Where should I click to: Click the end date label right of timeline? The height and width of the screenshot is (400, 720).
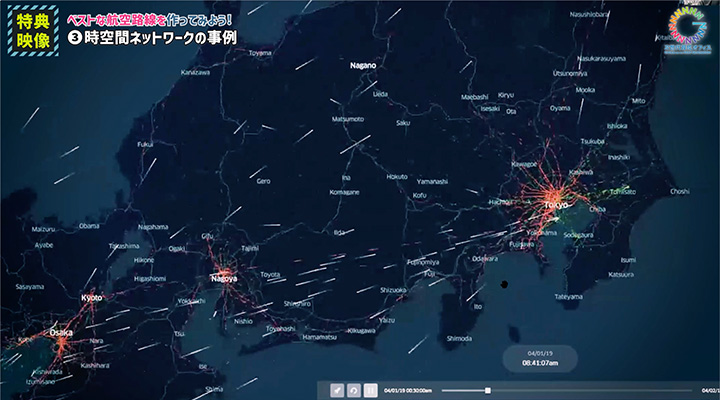(x=711, y=390)
